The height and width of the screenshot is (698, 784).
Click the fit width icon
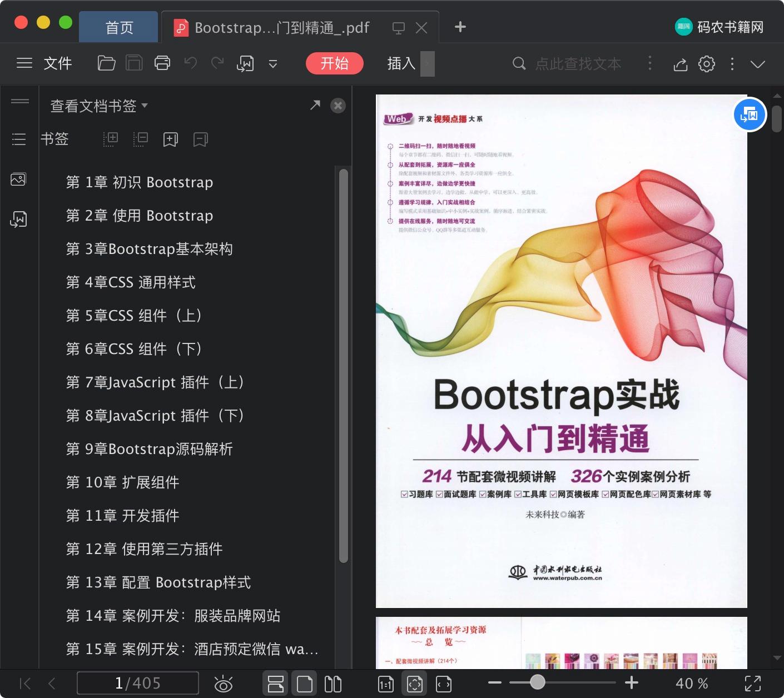[x=444, y=684]
